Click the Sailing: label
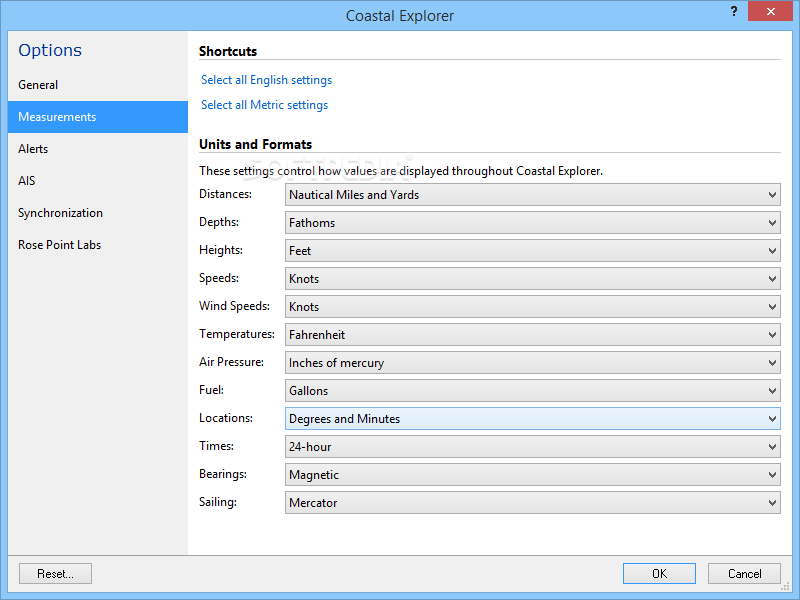The height and width of the screenshot is (600, 800). (x=218, y=503)
